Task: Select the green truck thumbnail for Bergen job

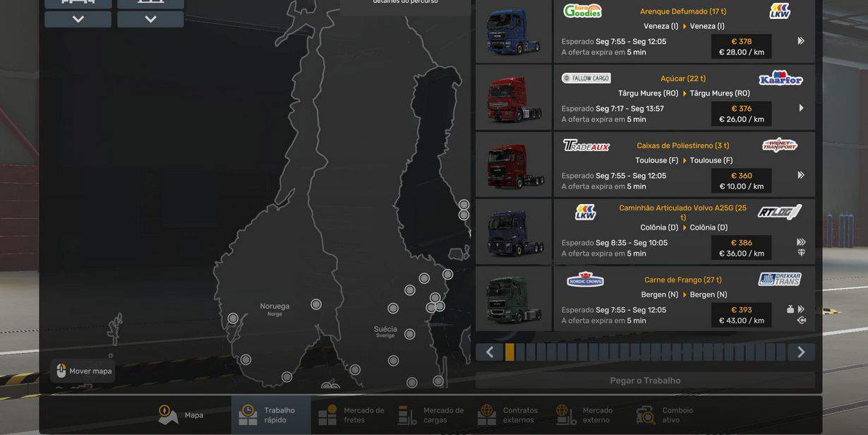Action: pyautogui.click(x=514, y=299)
